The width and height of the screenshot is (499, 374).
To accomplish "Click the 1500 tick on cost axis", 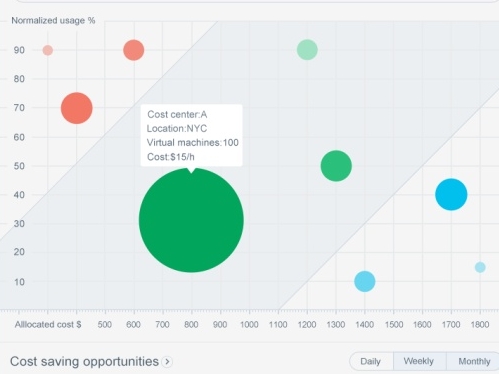I will (394, 324).
